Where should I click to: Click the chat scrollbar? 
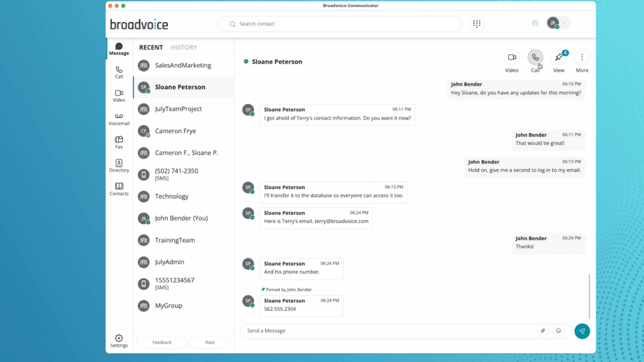coord(589,295)
